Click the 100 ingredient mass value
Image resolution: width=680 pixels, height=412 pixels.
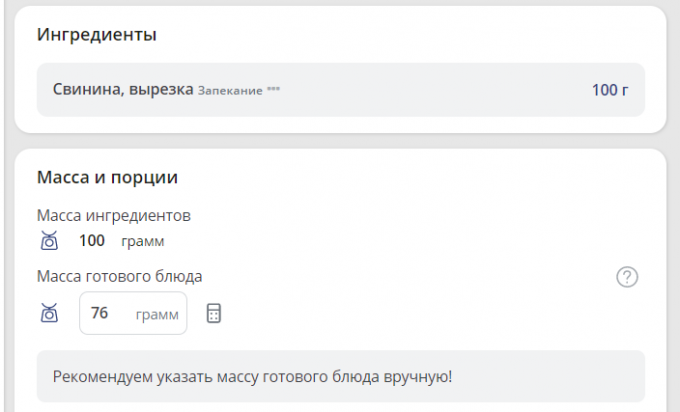tap(92, 241)
